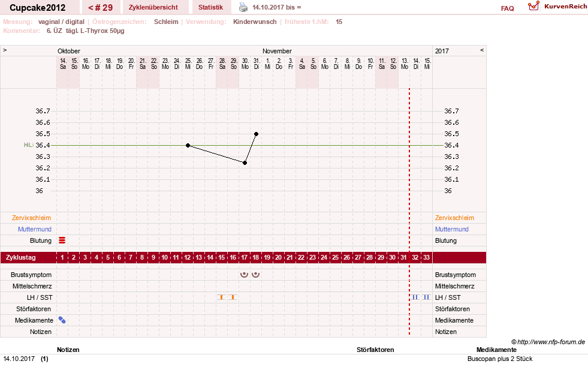Click the bottom Störfaktoren column heading
Viewport: 588px width, 373px height.
(375, 350)
